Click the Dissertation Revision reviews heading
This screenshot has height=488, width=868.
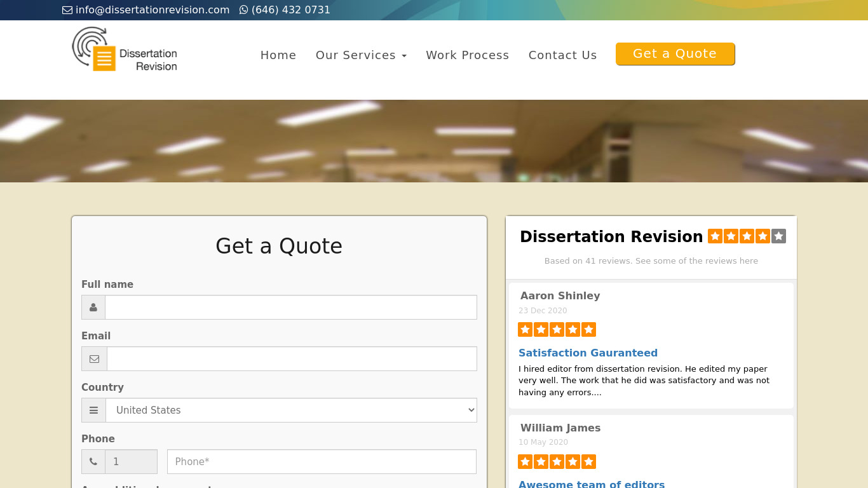click(x=611, y=236)
